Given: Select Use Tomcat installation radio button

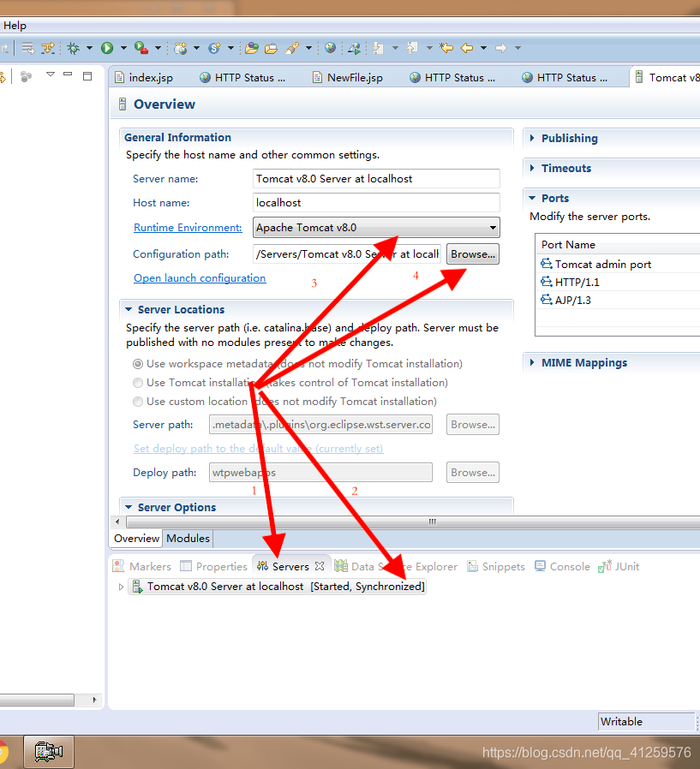Looking at the screenshot, I should click(138, 383).
